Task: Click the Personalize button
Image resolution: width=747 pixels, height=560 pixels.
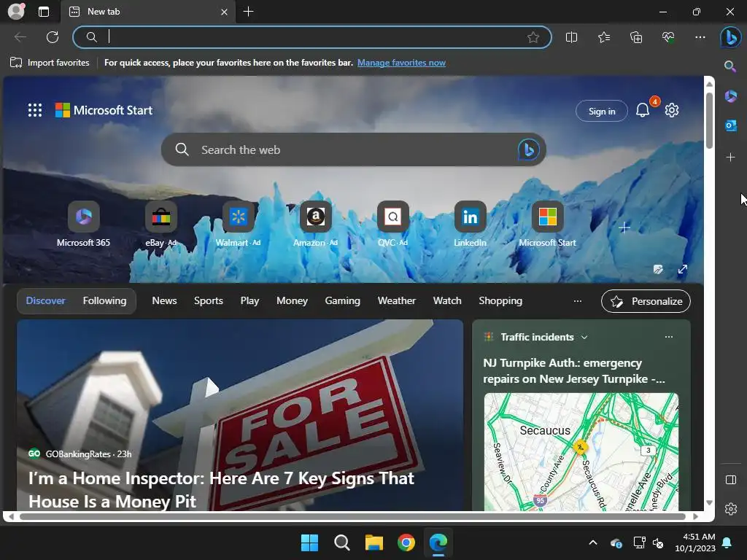Action: (646, 301)
